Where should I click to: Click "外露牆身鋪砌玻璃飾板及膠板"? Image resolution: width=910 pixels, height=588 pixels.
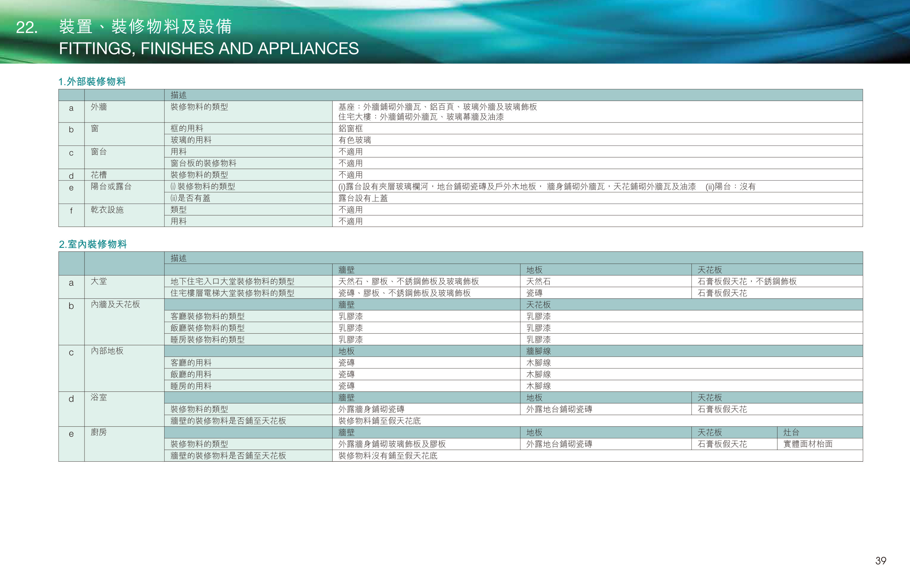coord(392,444)
